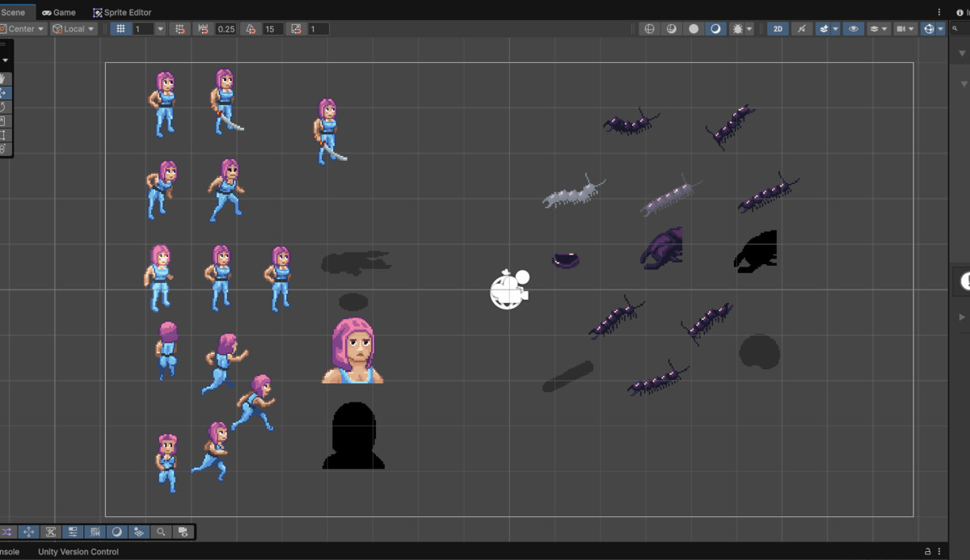Click the bug-shaped debug draw mode icon

(x=737, y=29)
